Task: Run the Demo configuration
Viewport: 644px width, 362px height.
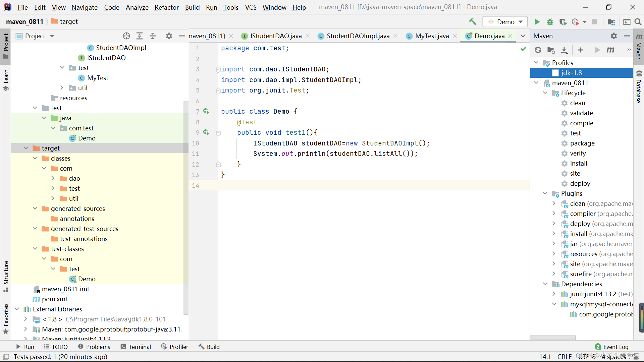Action: coord(537,22)
